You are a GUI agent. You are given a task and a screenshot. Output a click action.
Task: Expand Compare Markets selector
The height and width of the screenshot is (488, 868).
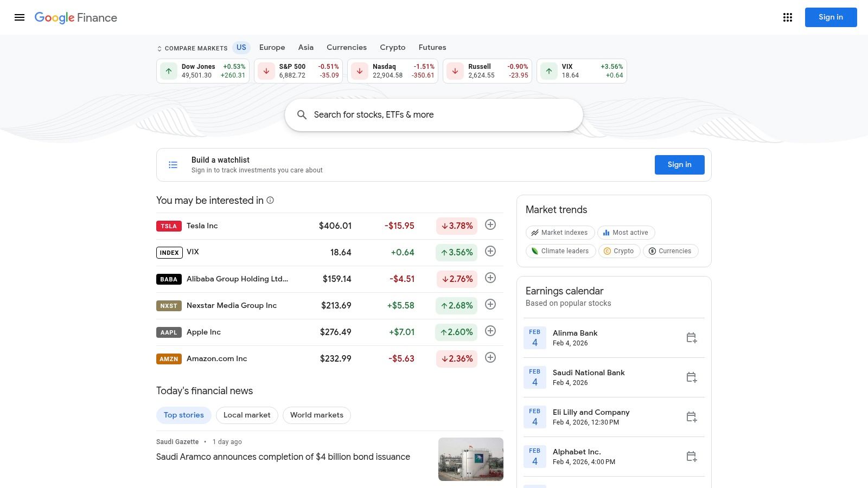(x=192, y=48)
